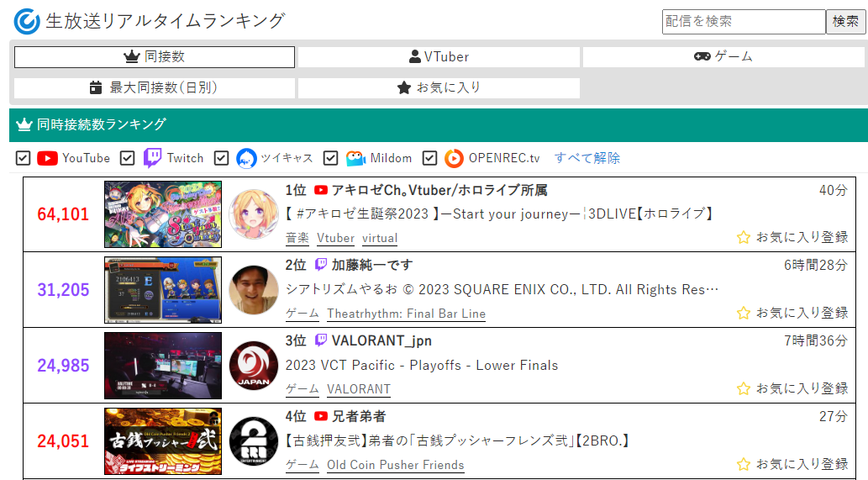Click the VALORANT game tag
The width and height of the screenshot is (868, 480).
pos(359,389)
